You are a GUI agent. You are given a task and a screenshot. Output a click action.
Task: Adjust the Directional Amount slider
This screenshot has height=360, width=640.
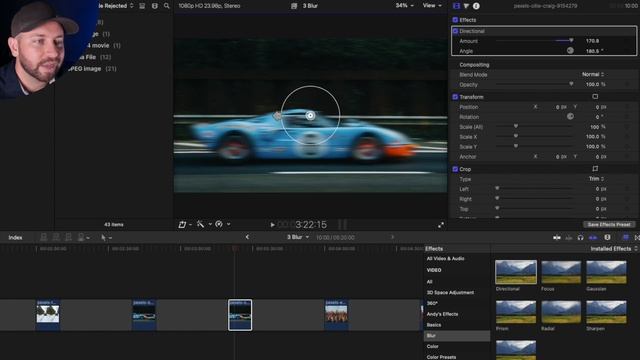tap(571, 40)
